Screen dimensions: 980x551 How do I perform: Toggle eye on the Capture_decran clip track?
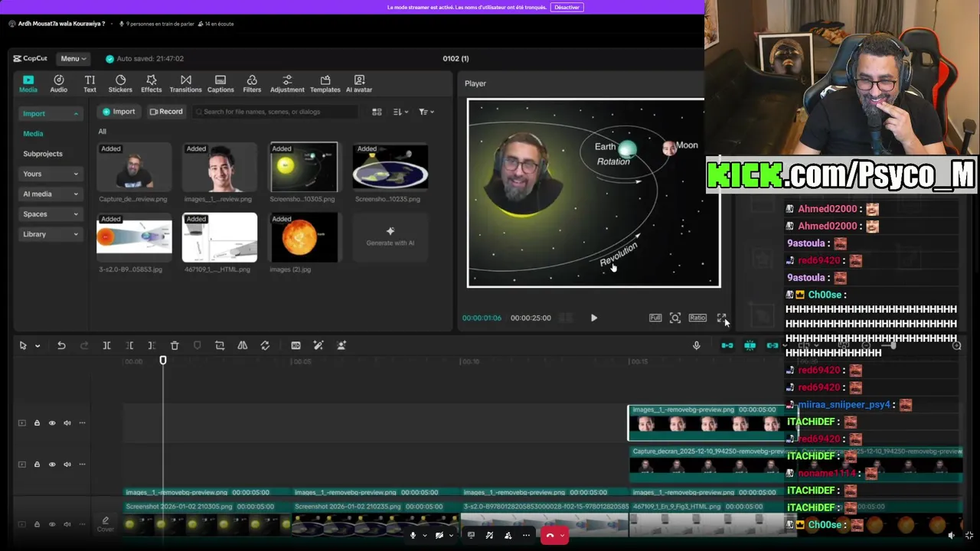(52, 465)
